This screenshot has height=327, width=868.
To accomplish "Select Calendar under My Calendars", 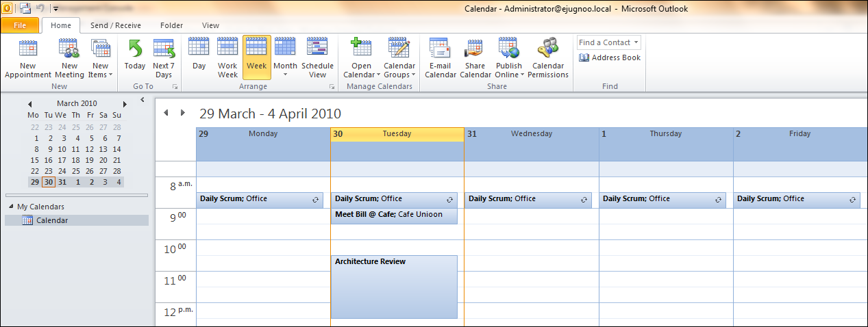I will click(x=76, y=220).
